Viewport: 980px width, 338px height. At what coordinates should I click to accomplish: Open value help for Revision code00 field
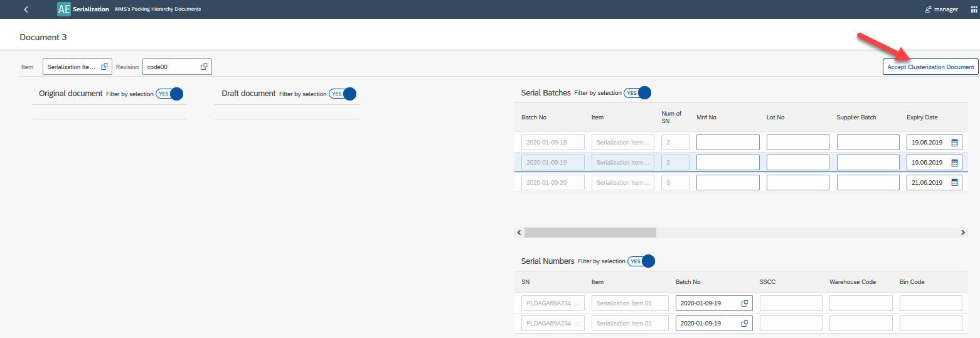(x=204, y=67)
